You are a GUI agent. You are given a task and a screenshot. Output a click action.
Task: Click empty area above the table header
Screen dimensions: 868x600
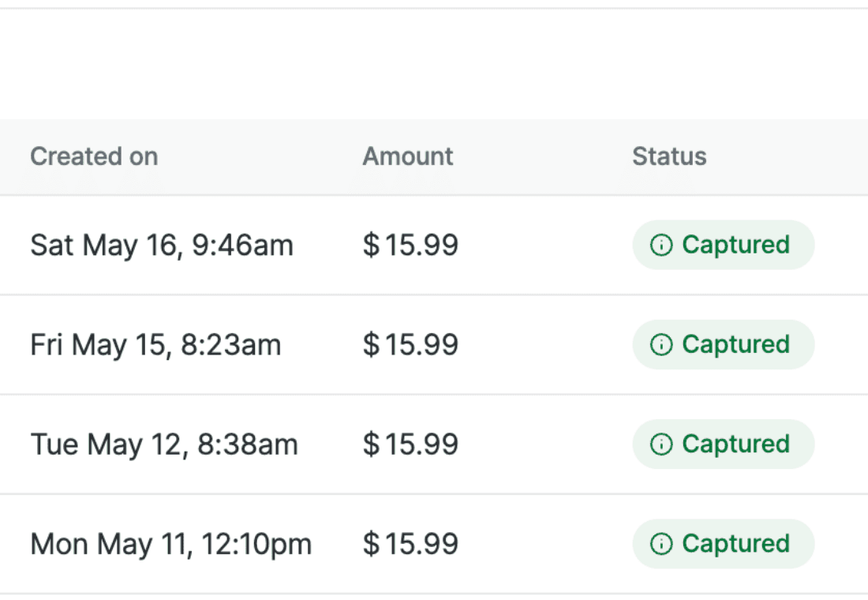pos(434,64)
